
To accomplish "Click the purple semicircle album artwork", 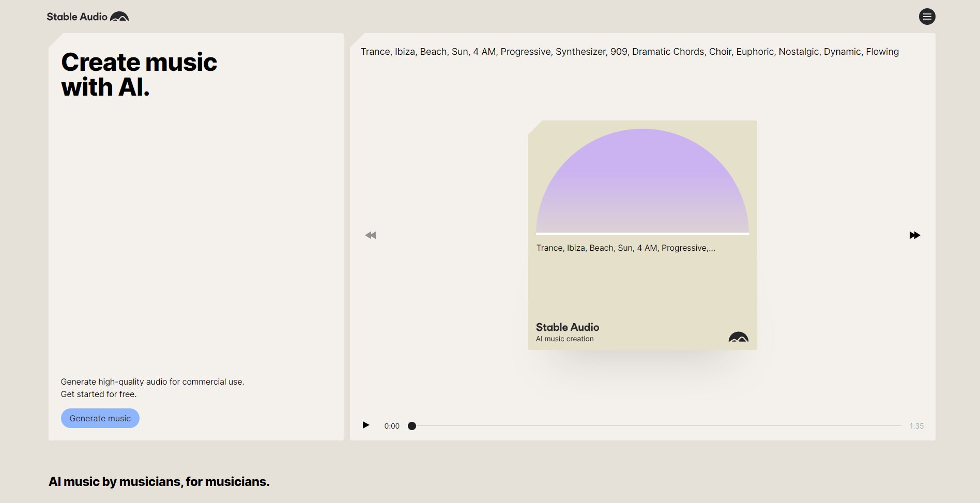I will click(642, 181).
